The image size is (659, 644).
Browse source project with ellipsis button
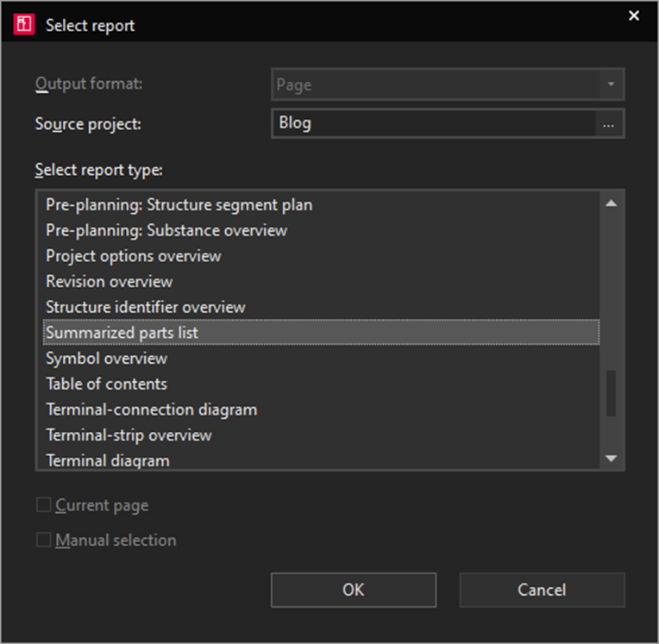(609, 123)
